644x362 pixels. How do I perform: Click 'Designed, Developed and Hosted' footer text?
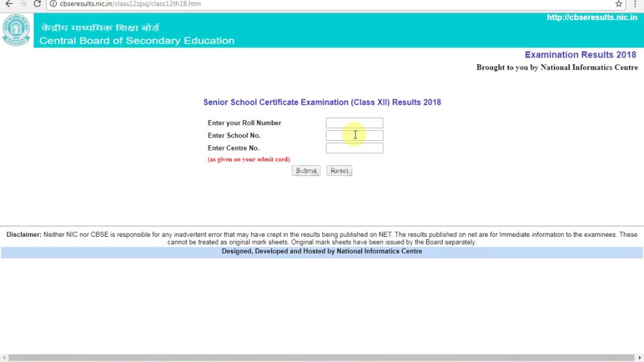[x=322, y=251]
